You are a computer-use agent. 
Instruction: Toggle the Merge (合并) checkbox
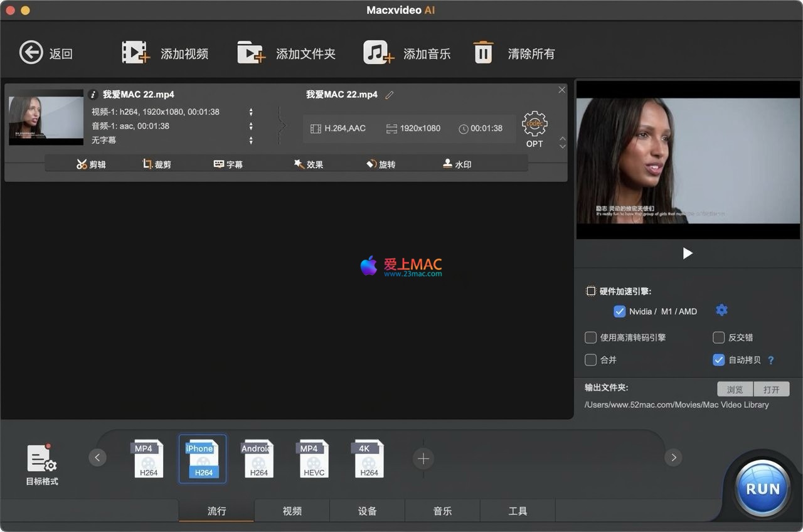(590, 360)
